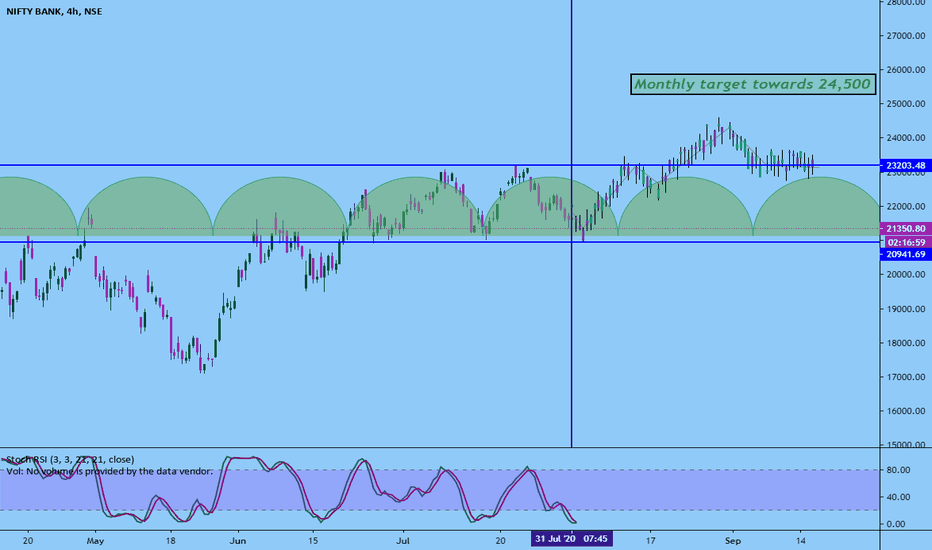The image size is (932, 550).
Task: Click the 17 date label on time axis
Action: (651, 540)
